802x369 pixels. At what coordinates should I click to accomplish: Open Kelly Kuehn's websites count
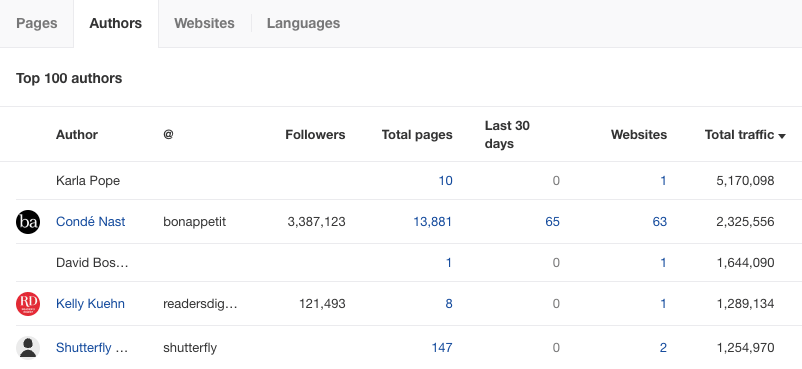663,303
